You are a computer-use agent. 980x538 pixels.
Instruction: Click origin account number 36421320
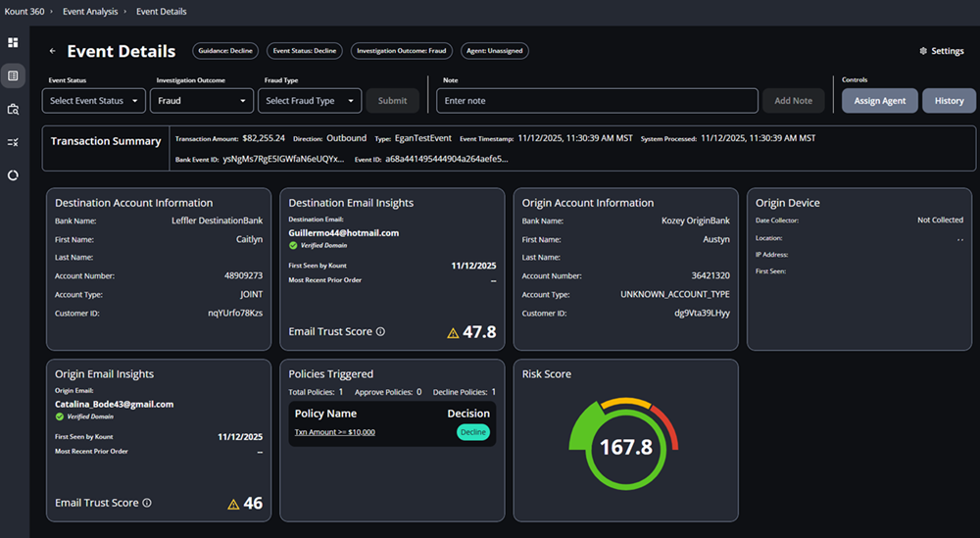pyautogui.click(x=710, y=275)
